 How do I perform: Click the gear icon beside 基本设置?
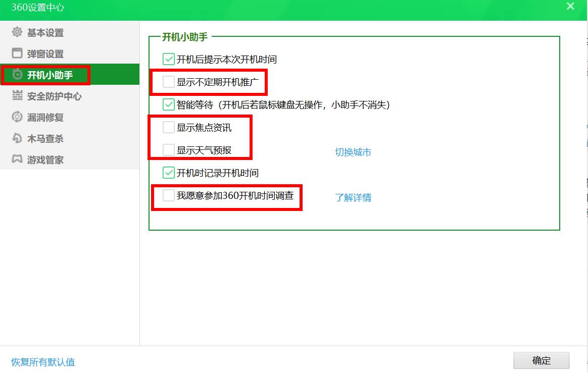(17, 32)
